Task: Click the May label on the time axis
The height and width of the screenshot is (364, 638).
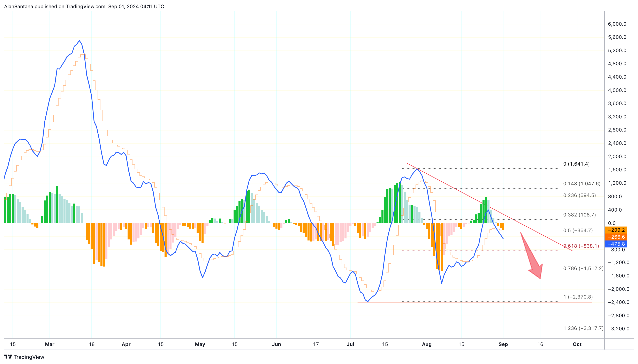Action: click(x=200, y=344)
